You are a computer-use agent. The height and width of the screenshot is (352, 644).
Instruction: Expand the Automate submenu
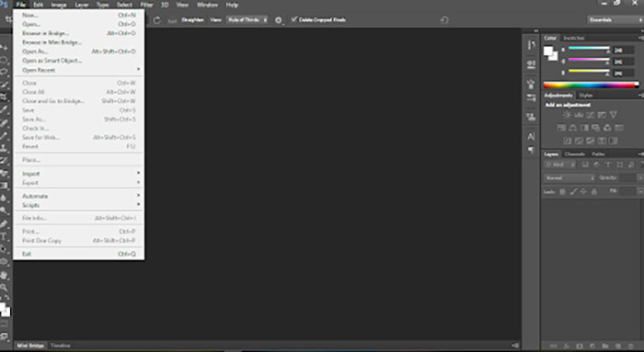[79, 196]
